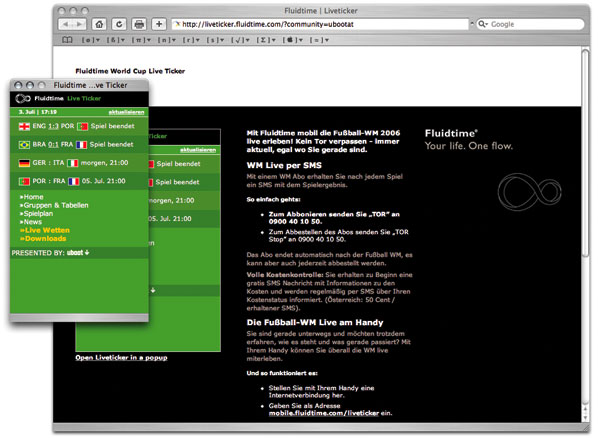The width and height of the screenshot is (600, 438).
Task: Follow the mobile.fluidtime.com/liveticker link
Action: 324,413
